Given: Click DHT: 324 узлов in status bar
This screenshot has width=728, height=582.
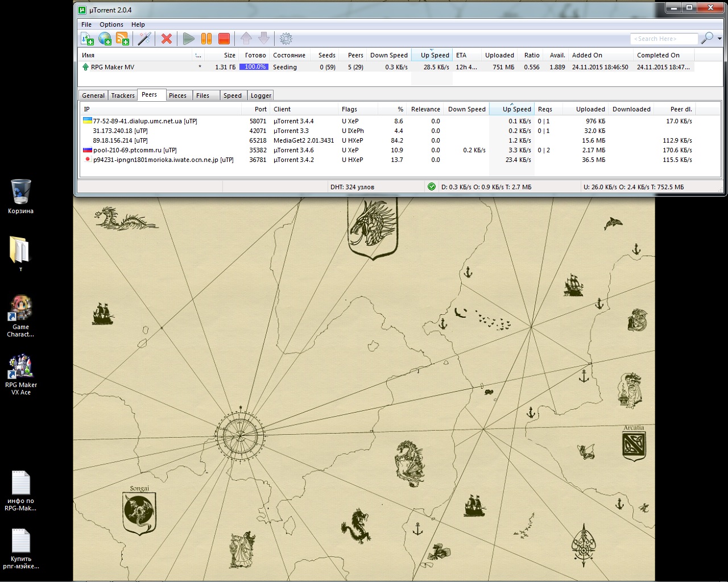Looking at the screenshot, I should click(352, 186).
